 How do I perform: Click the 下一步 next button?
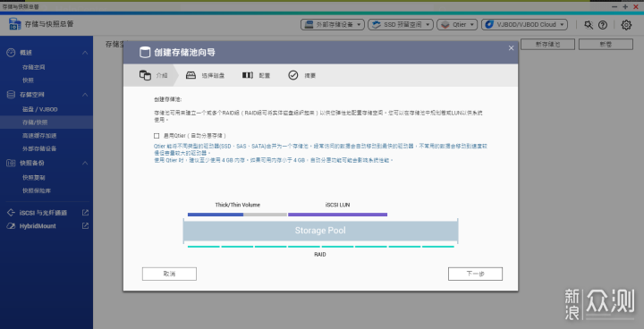pyautogui.click(x=475, y=274)
